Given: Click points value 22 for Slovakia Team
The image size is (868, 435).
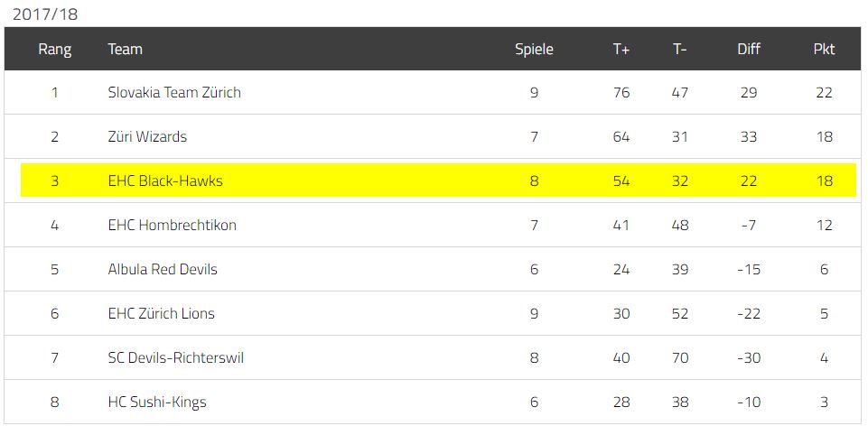Looking at the screenshot, I should pos(824,92).
